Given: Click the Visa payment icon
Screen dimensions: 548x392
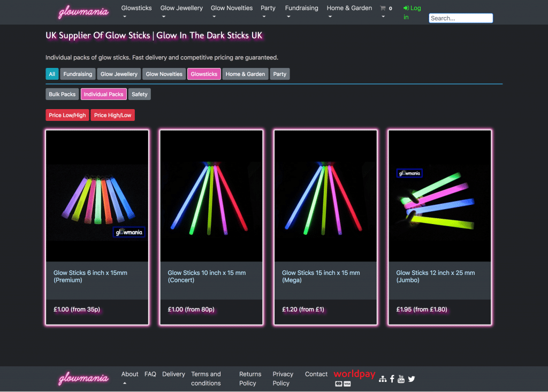Looking at the screenshot, I should [x=347, y=383].
